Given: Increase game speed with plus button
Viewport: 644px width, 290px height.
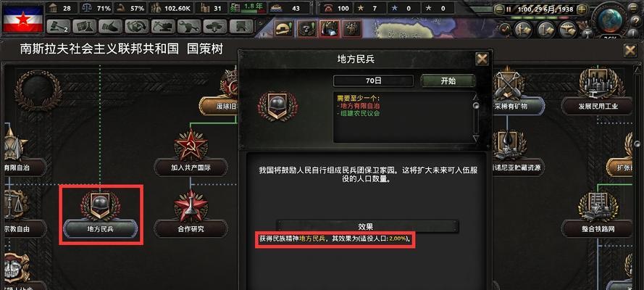Looking at the screenshot, I should tap(582, 9).
